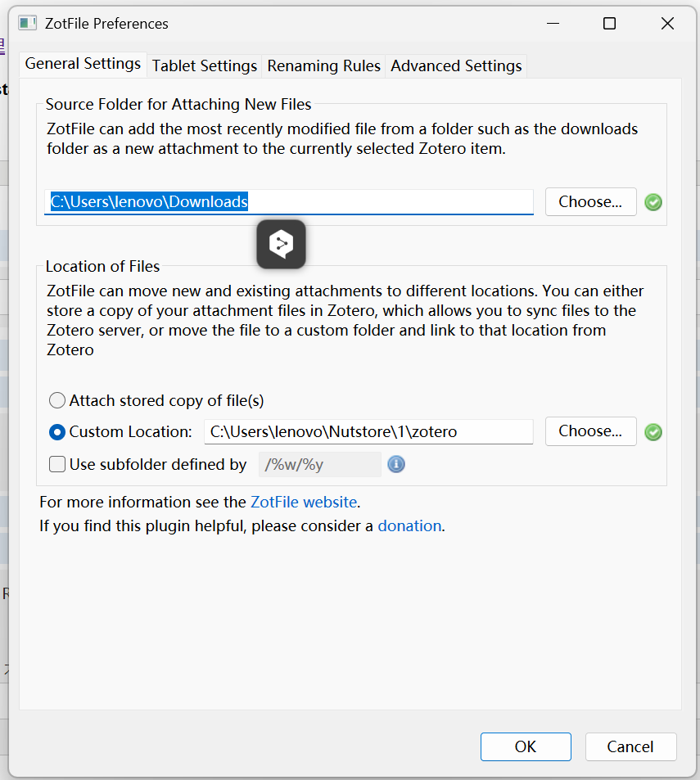Image resolution: width=700 pixels, height=780 pixels.
Task: Minimize the ZotFile Preferences window
Action: [553, 24]
